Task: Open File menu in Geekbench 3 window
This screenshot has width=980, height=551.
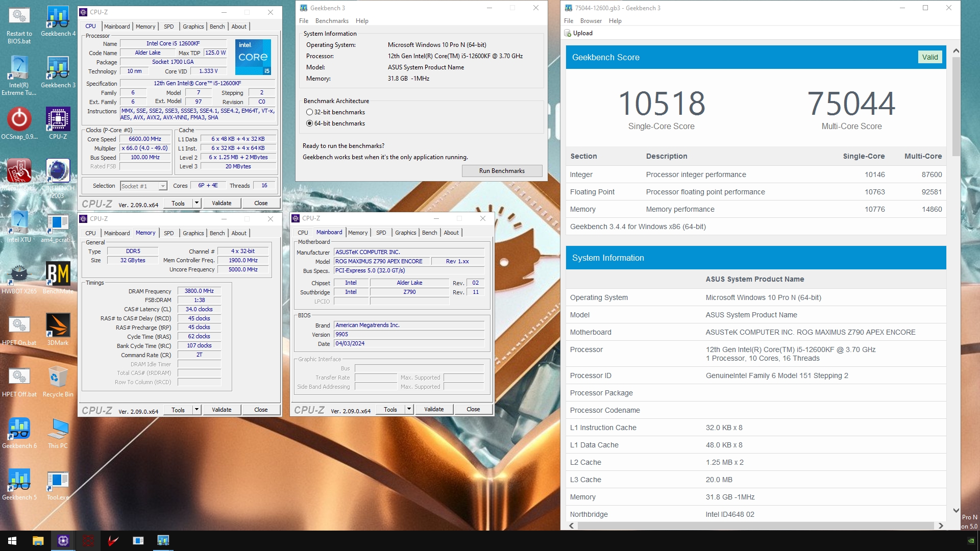Action: [x=304, y=21]
